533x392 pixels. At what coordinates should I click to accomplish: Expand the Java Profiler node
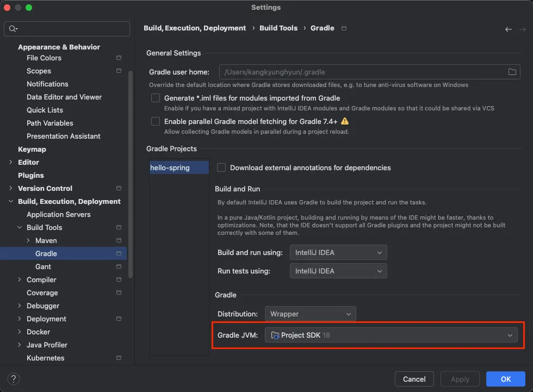click(x=20, y=345)
